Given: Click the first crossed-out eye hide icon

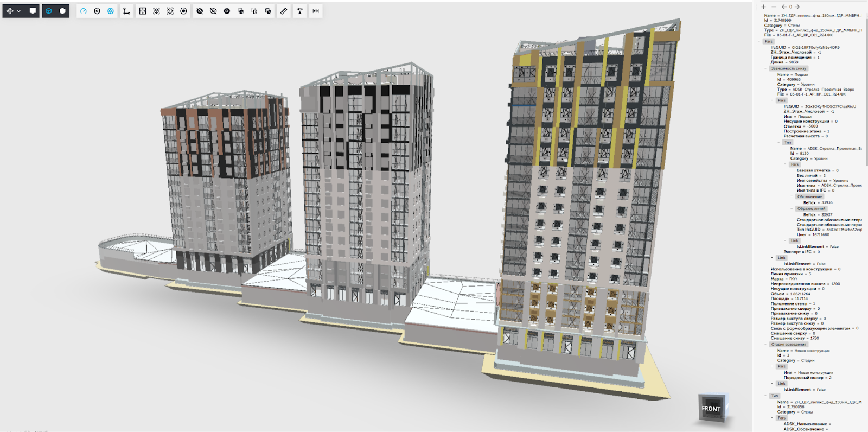Looking at the screenshot, I should 200,11.
